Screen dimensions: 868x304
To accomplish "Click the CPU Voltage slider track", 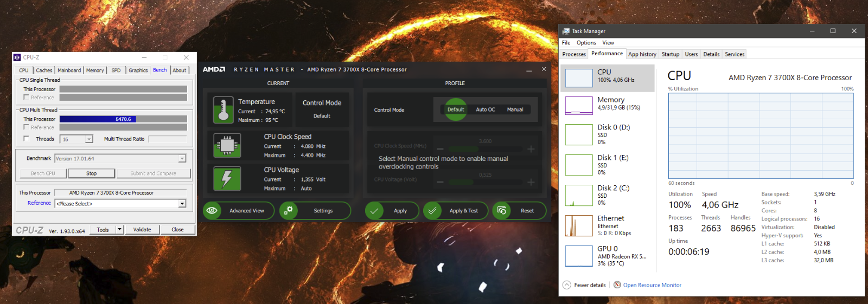I will [x=485, y=182].
